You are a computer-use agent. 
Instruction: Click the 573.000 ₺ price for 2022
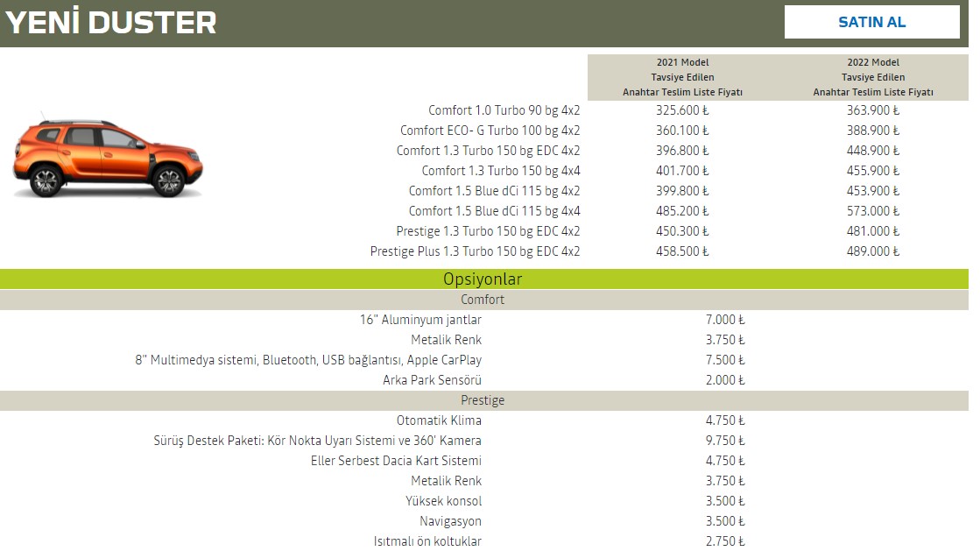tap(873, 211)
